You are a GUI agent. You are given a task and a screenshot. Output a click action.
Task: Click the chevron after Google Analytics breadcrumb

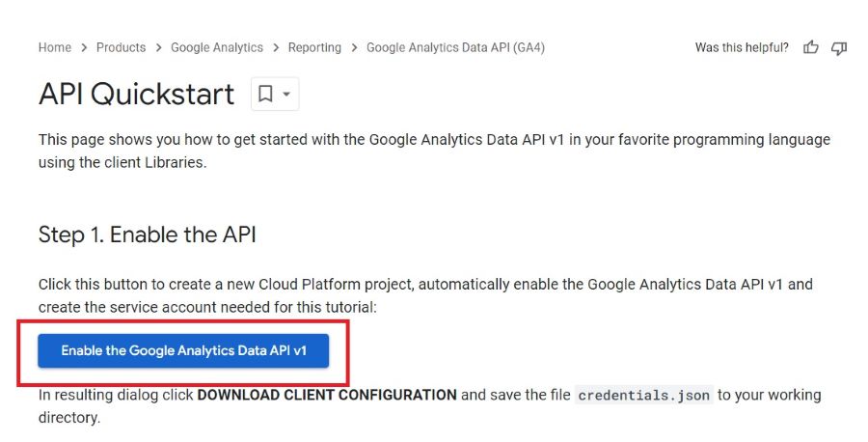[x=276, y=48]
